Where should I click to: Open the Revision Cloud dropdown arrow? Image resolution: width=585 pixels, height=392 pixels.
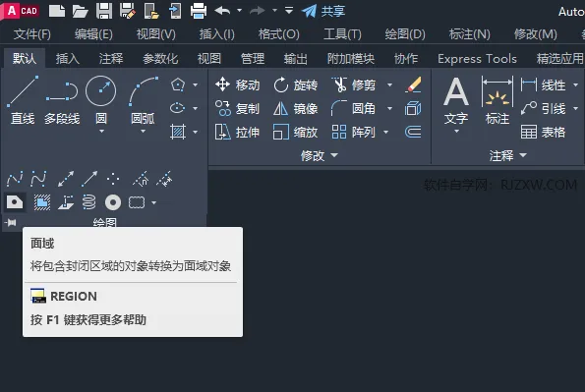tap(153, 203)
